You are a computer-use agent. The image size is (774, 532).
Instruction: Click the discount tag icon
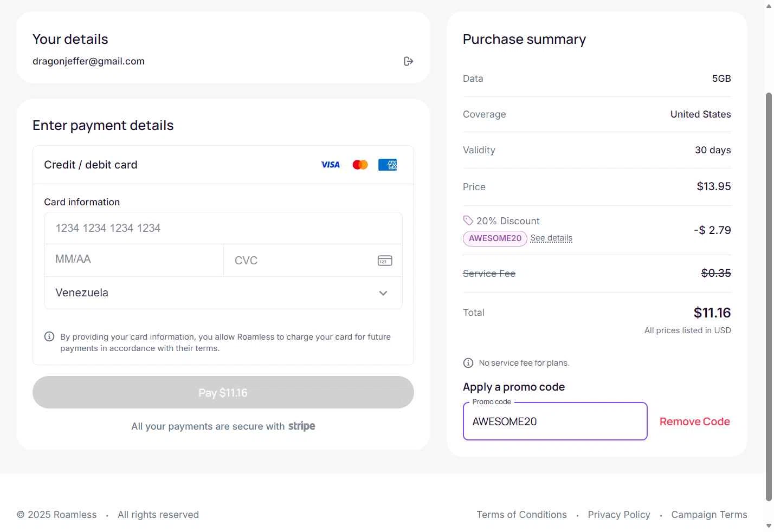(468, 220)
